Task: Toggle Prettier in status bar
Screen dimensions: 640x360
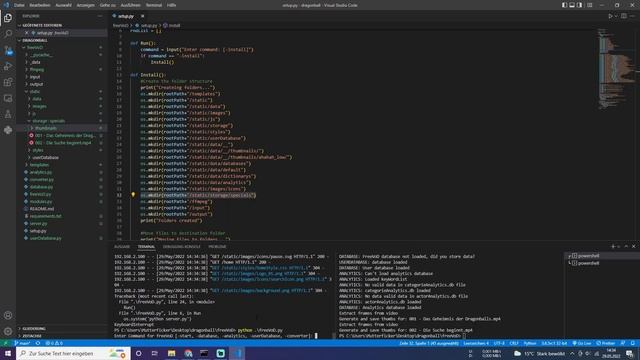Action: pyautogui.click(x=605, y=343)
